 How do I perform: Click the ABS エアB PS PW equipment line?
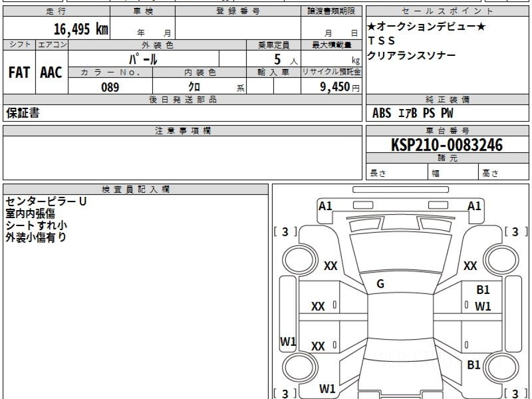(413, 113)
